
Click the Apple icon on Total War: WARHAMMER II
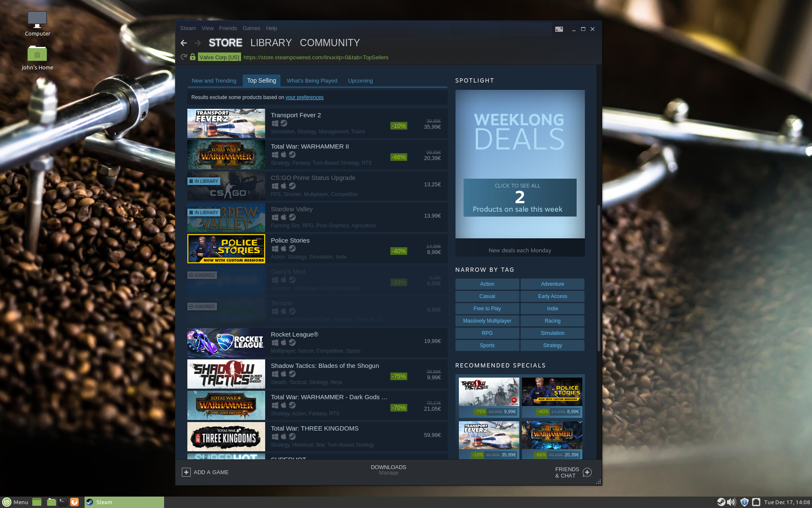coord(284,155)
